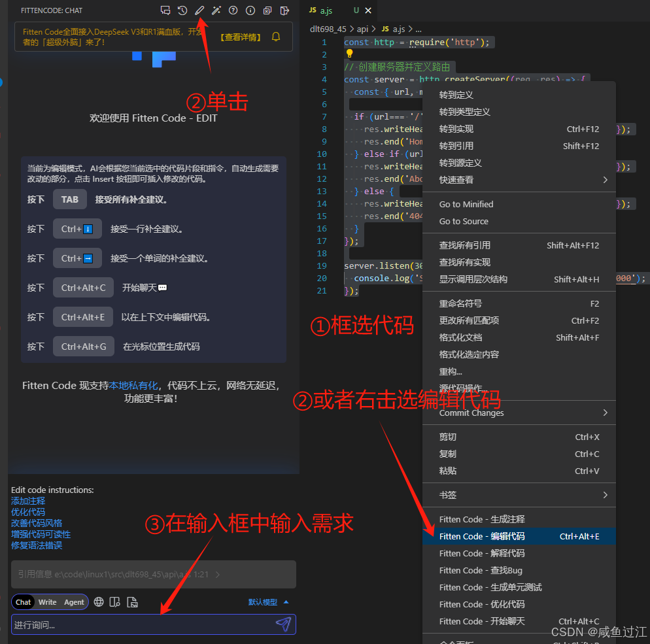Select 重命名符号 menu item
650x644 pixels.
pyautogui.click(x=519, y=304)
